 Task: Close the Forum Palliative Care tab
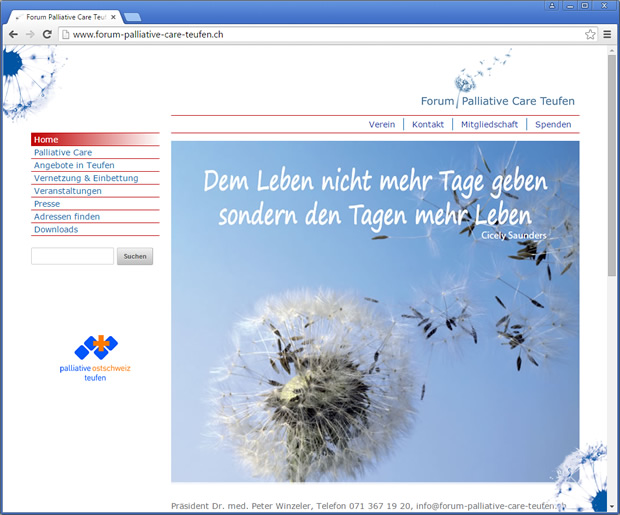[x=113, y=17]
